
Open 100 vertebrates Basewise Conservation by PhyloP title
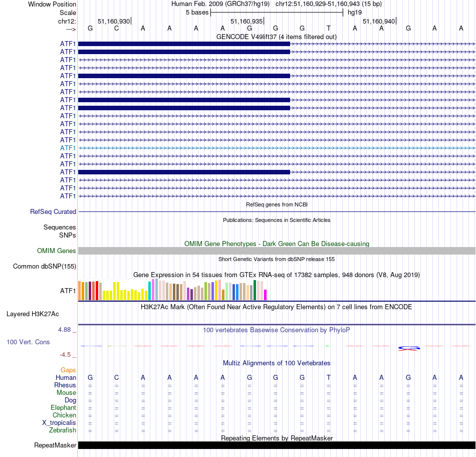tap(277, 330)
